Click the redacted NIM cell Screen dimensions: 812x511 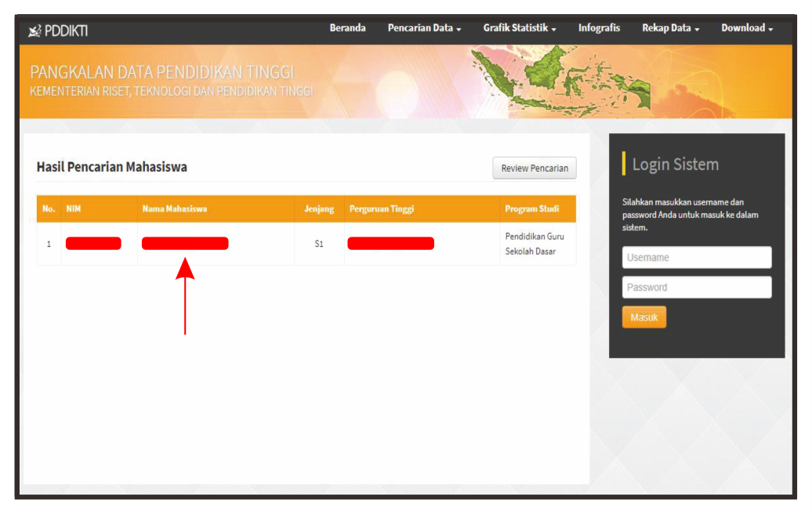pos(93,243)
